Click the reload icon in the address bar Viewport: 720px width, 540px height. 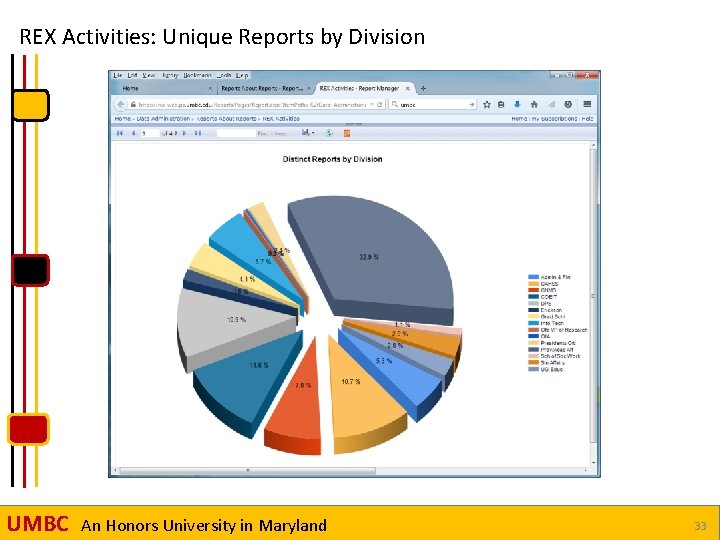click(380, 105)
